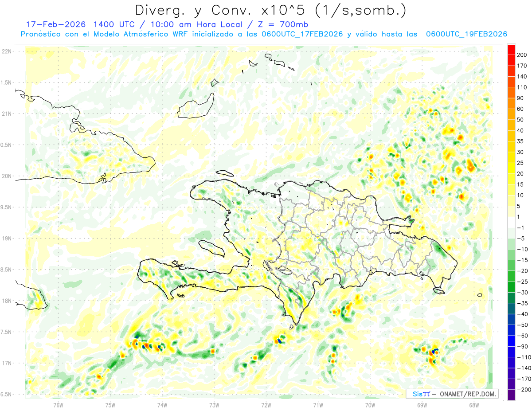Pick the orange swatch between 60 and 90
The width and height of the screenshot is (532, 411).
coord(511,104)
